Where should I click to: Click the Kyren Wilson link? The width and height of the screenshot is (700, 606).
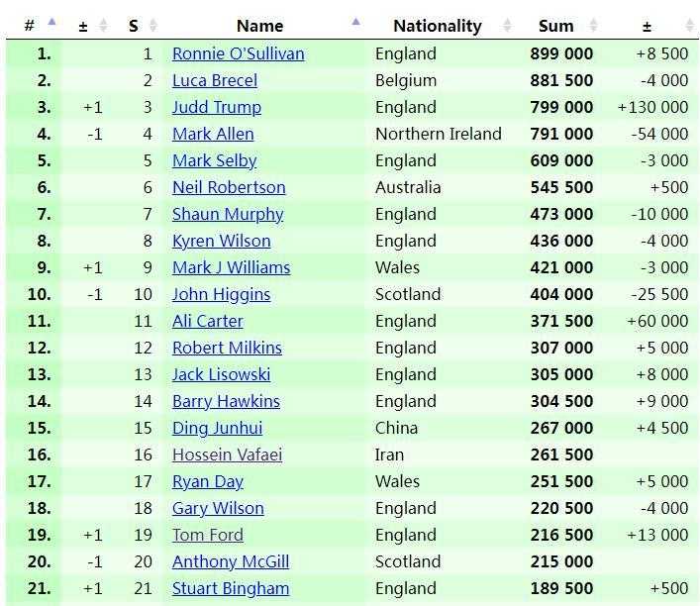[x=221, y=241]
